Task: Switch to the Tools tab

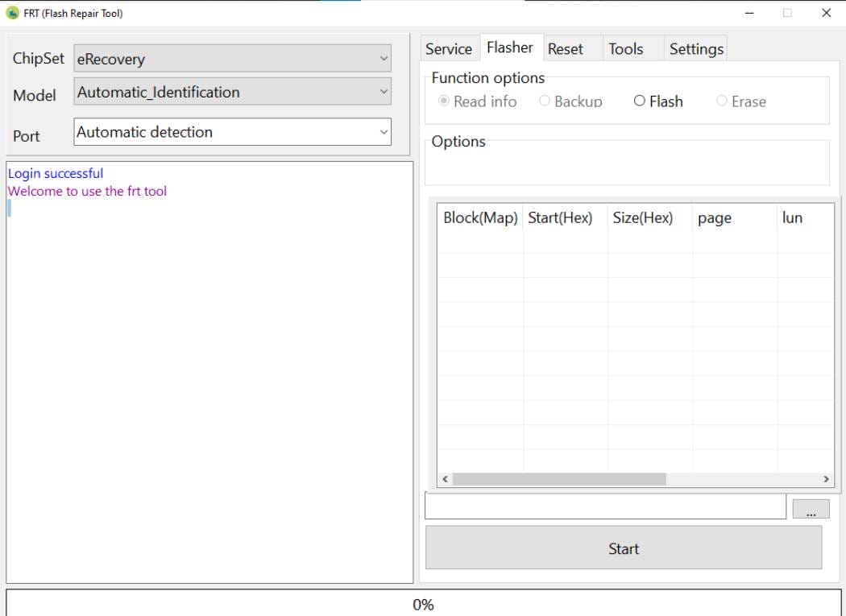Action: click(x=626, y=48)
